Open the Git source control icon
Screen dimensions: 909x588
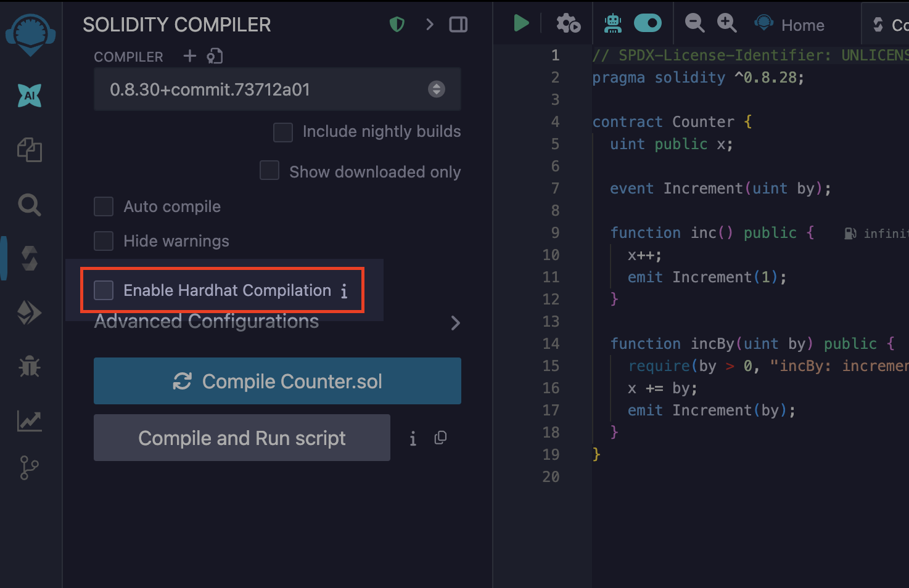click(30, 468)
